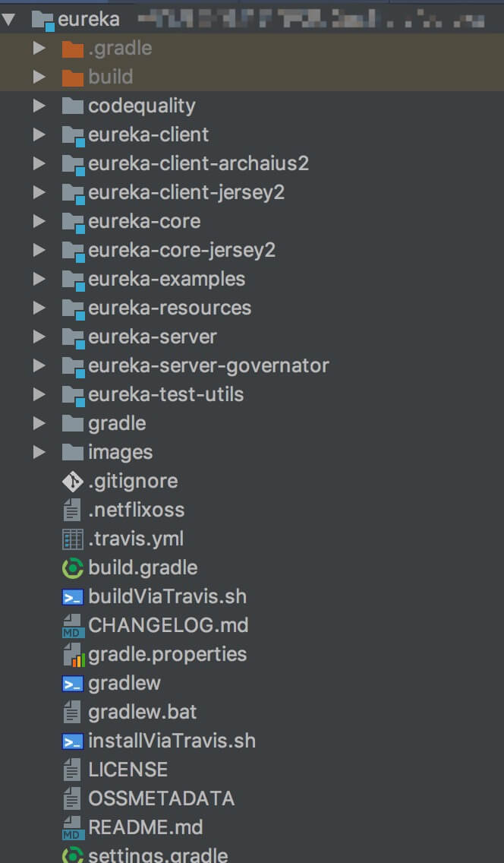
Task: Expand the gradle folder arrow
Action: tap(39, 423)
